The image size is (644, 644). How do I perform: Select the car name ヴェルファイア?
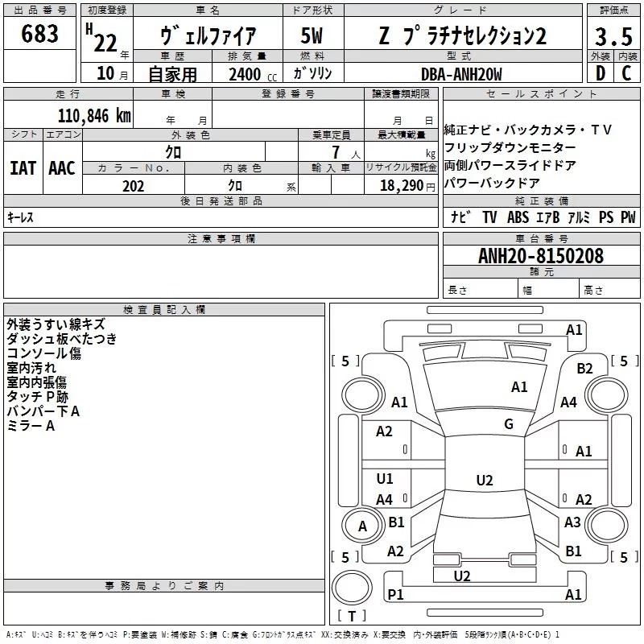point(208,35)
